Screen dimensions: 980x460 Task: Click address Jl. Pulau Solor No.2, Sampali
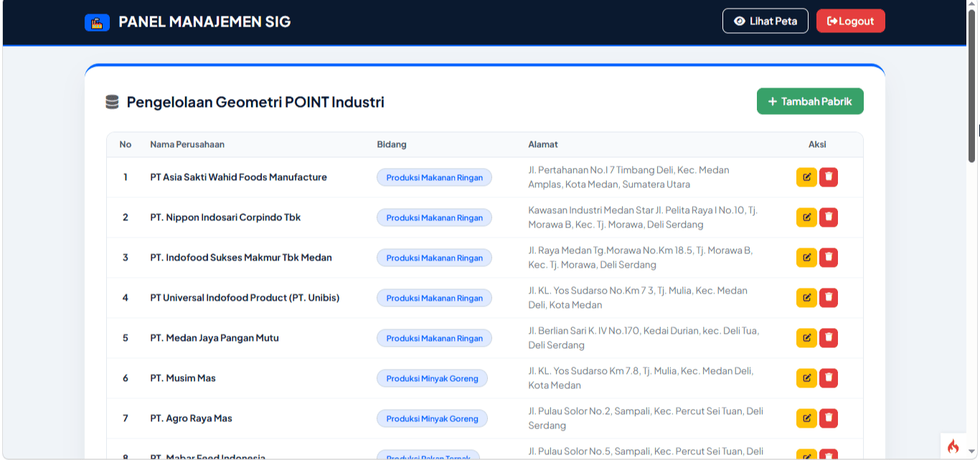click(x=646, y=418)
